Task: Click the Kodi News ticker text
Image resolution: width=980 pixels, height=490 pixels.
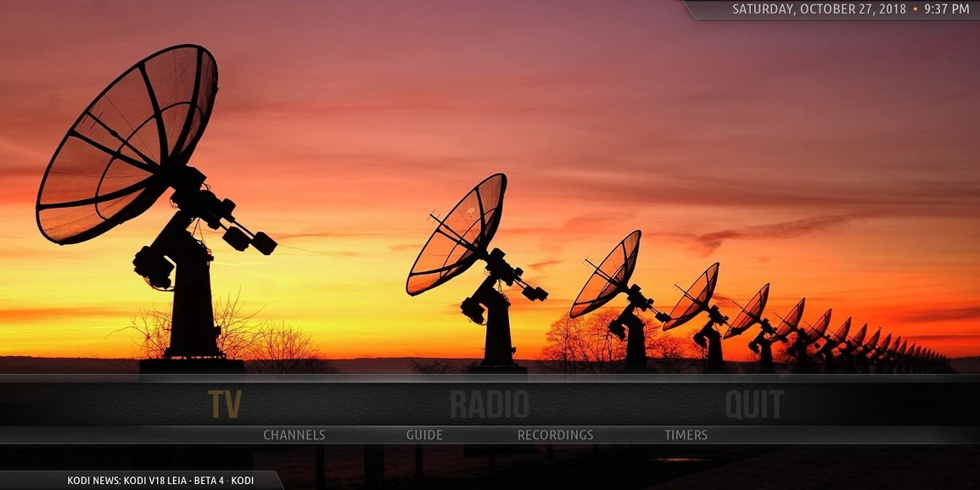Action: [x=160, y=481]
